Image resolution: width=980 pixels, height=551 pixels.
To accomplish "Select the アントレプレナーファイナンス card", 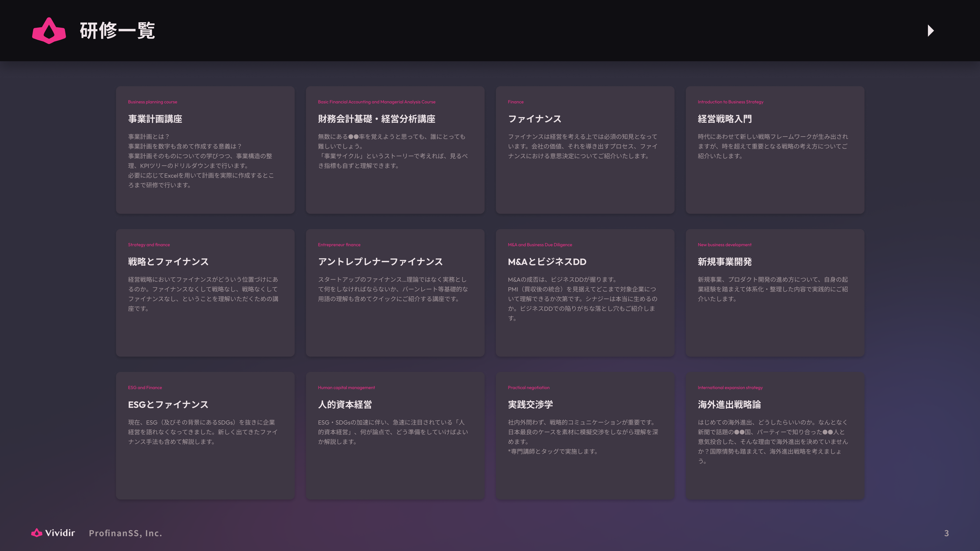I will [x=395, y=292].
